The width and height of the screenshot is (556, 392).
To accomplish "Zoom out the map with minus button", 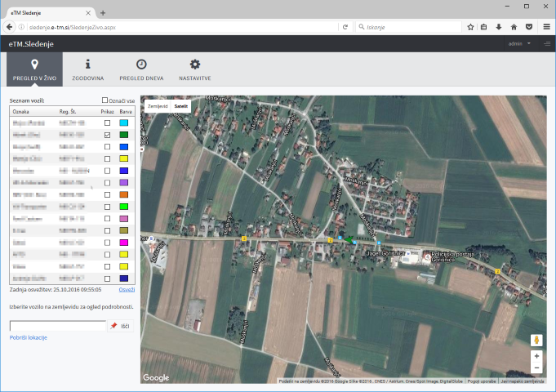I will point(536,367).
